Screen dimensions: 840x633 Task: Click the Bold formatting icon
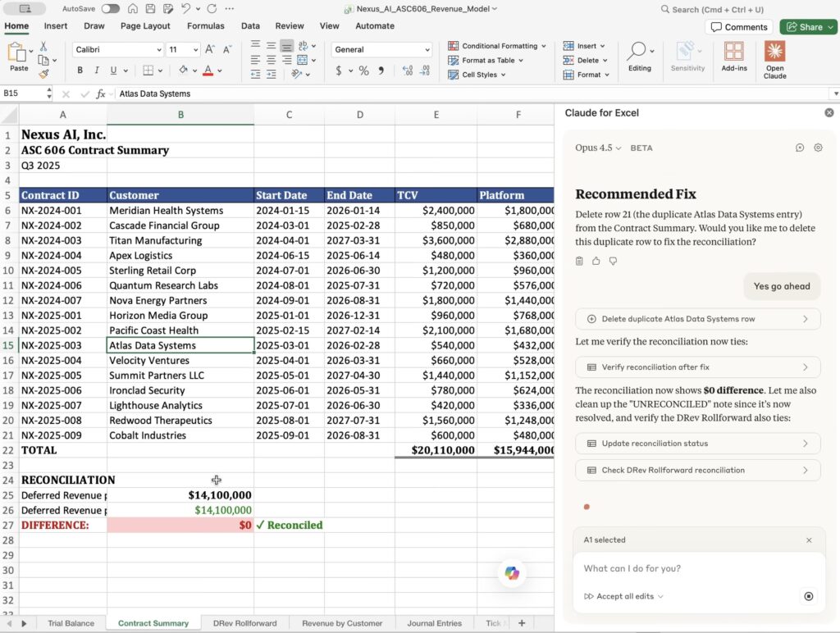[x=80, y=71]
